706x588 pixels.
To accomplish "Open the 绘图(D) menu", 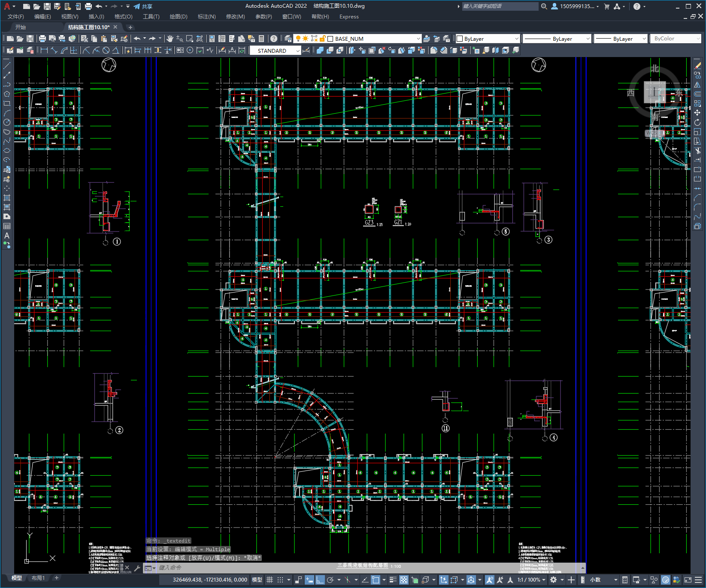I will click(179, 17).
